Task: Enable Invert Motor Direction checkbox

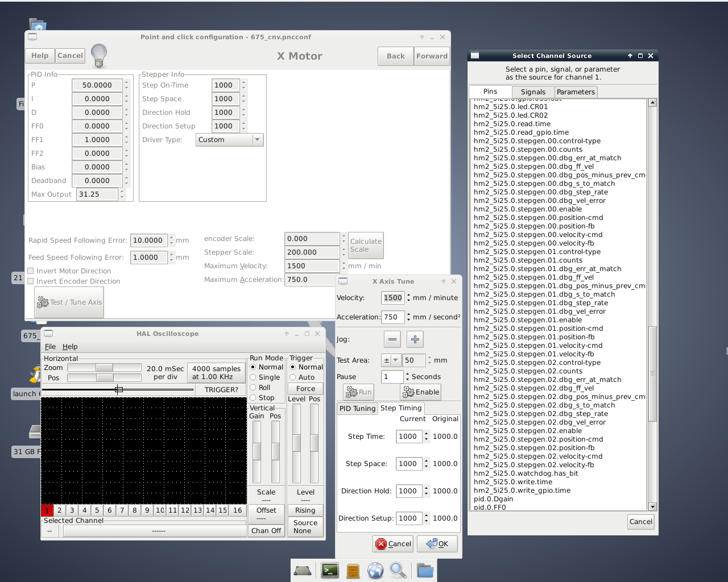Action: click(x=31, y=271)
